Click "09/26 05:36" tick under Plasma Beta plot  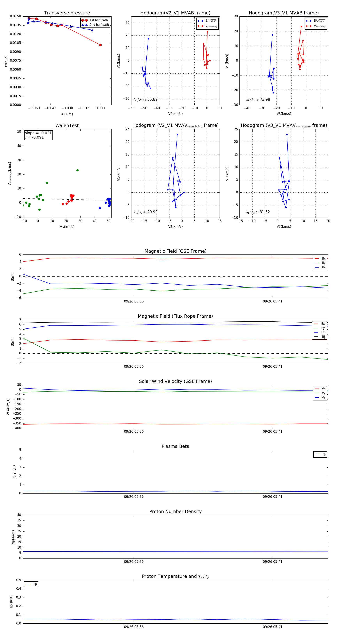134,497
